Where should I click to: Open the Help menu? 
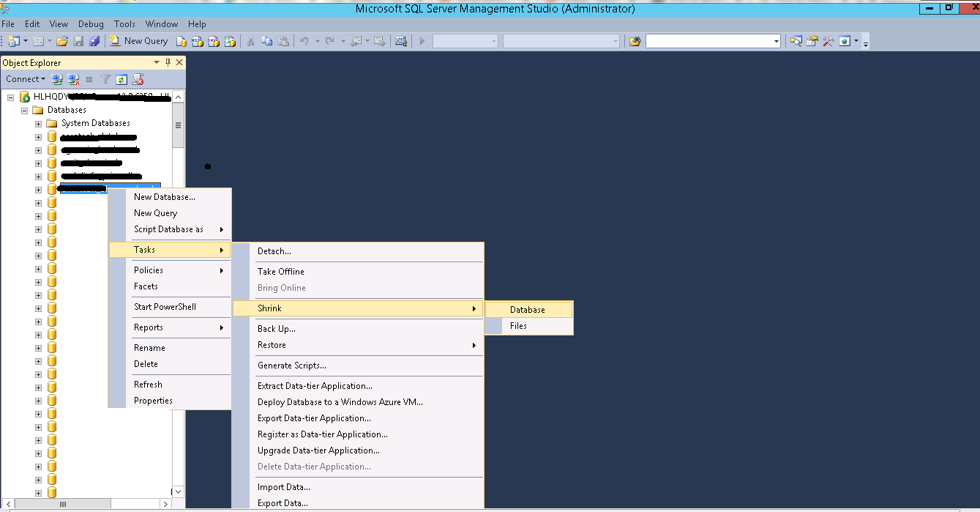click(197, 24)
